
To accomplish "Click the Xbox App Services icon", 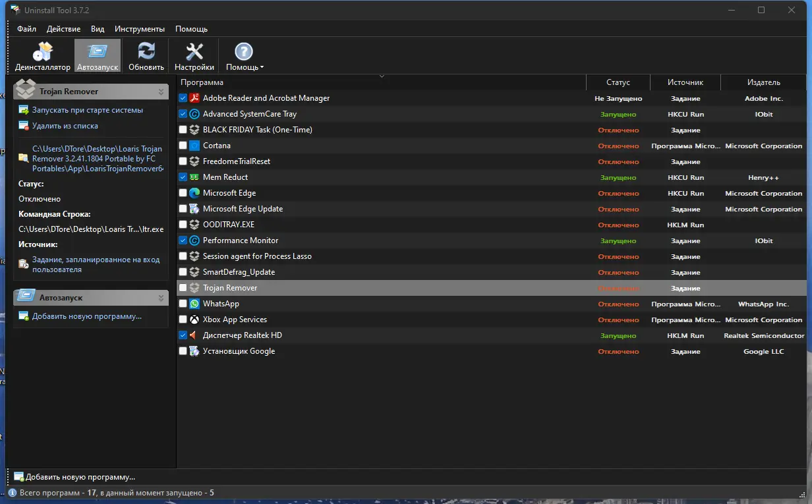I will click(x=194, y=320).
